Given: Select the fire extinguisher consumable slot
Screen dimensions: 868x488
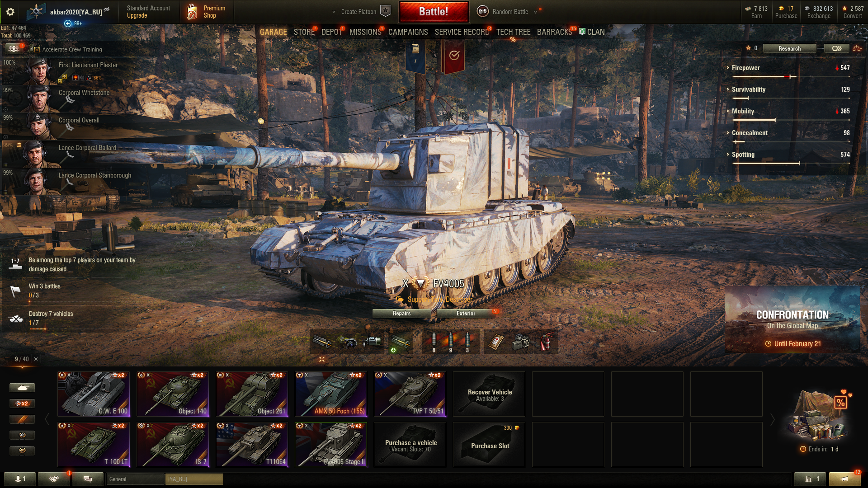Looking at the screenshot, I should click(546, 342).
